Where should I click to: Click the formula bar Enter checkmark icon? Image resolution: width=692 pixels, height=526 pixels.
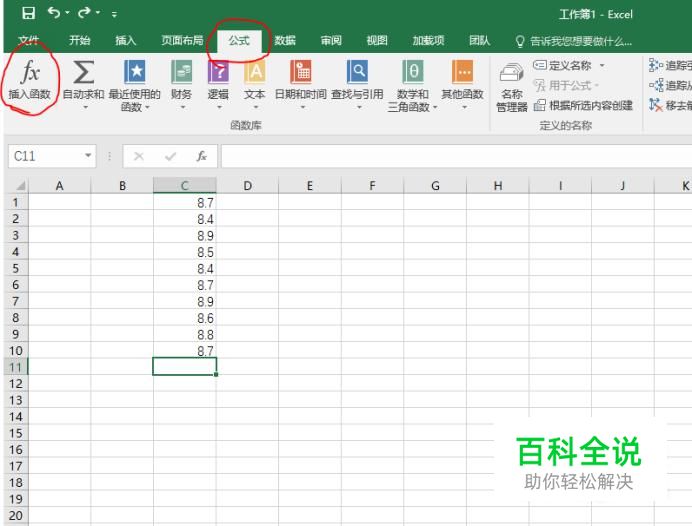click(170, 156)
